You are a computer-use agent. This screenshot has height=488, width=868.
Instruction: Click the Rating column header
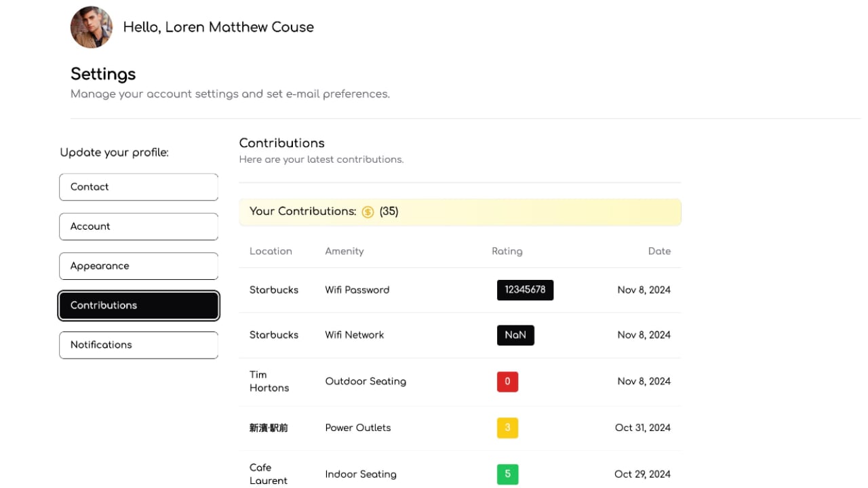coord(507,251)
